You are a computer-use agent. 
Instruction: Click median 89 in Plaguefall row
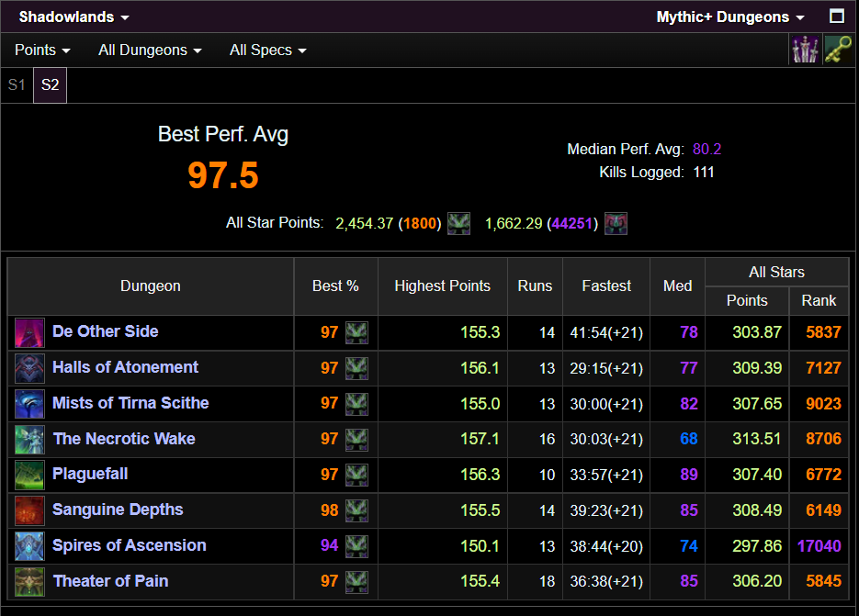[689, 475]
